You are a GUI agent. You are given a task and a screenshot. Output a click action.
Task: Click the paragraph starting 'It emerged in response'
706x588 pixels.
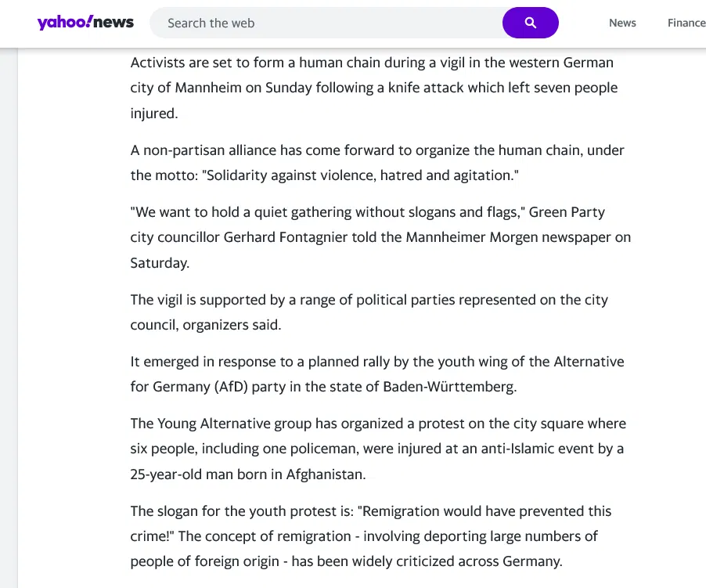(x=376, y=374)
